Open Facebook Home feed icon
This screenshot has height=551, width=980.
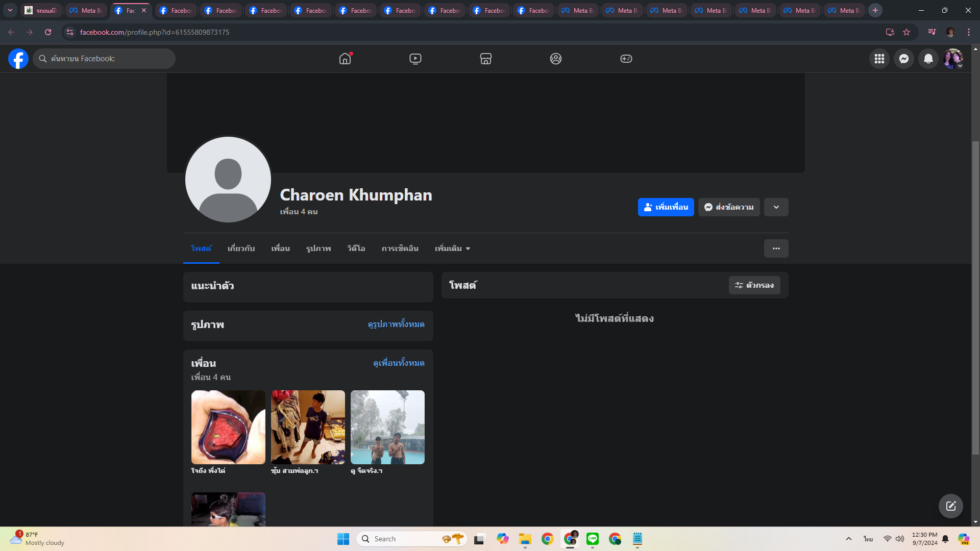[345, 59]
